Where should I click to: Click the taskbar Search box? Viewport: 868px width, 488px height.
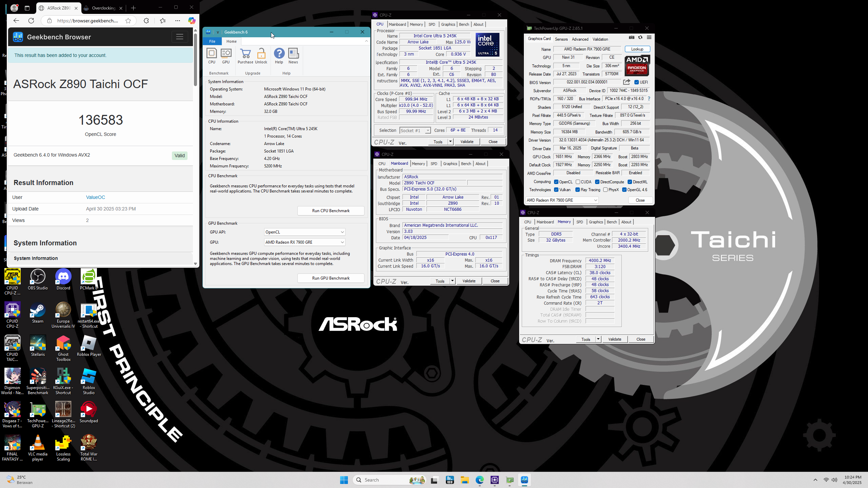click(390, 480)
